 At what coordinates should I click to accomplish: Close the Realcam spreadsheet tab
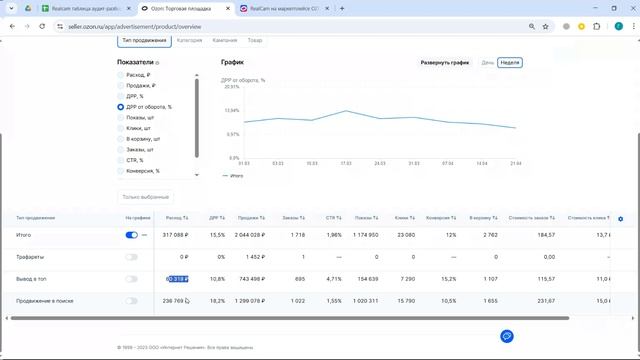129,8
